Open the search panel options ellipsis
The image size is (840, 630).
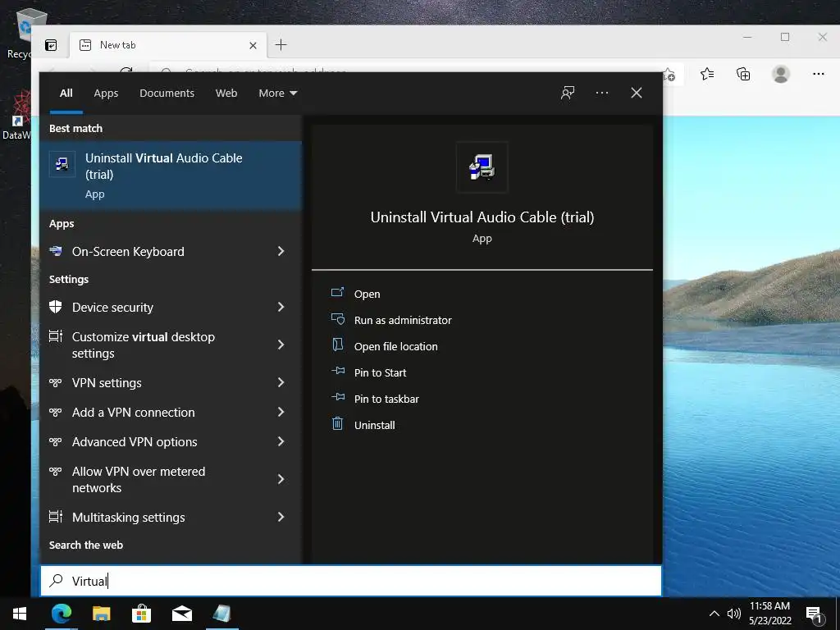coord(601,93)
